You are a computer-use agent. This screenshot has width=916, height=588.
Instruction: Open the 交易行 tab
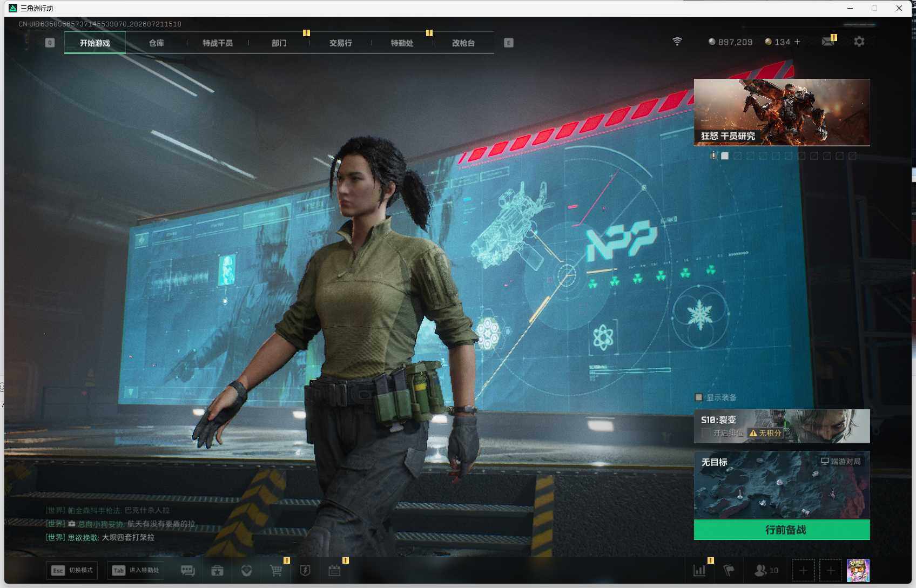pos(341,43)
